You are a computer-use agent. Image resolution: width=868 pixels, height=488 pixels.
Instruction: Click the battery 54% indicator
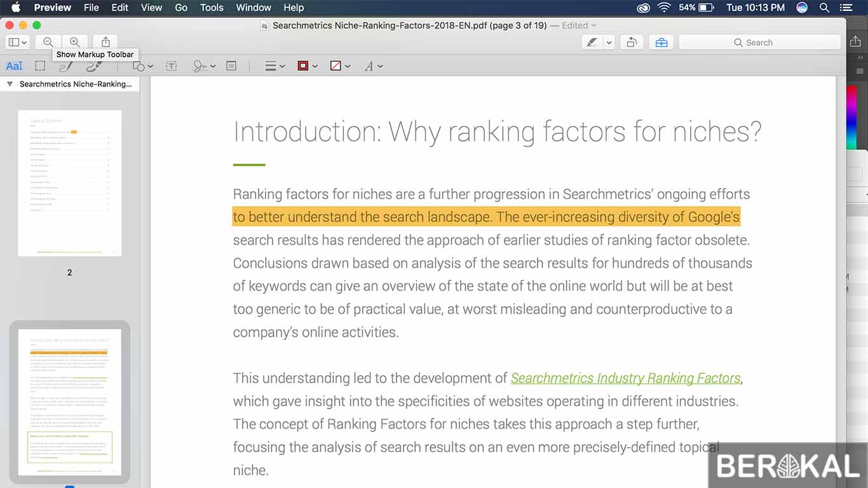(x=696, y=8)
